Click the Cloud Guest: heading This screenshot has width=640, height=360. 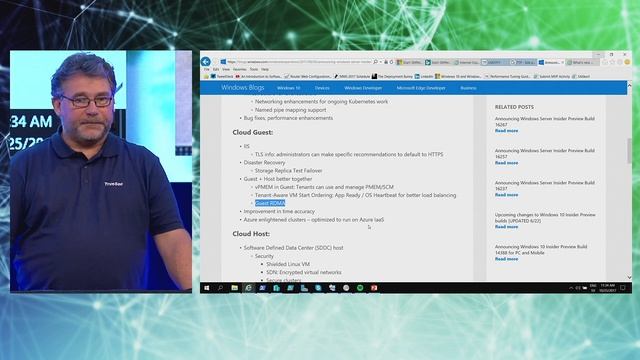(x=253, y=132)
